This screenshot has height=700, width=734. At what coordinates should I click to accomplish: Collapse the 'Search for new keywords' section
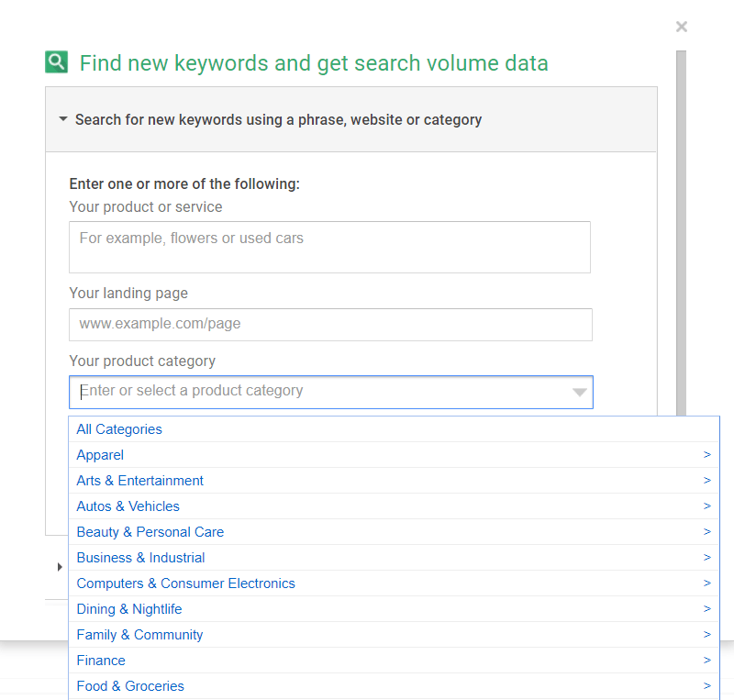tap(62, 118)
